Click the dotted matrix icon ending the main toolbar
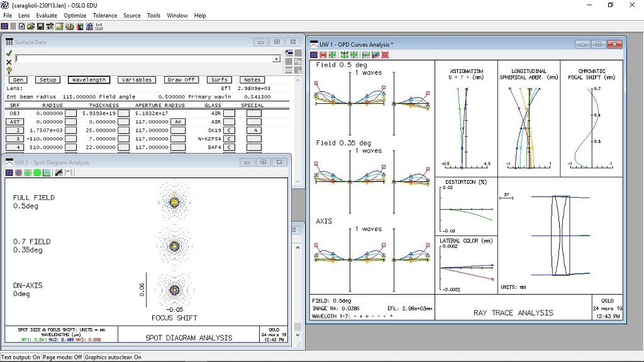This screenshot has width=644, height=362. [x=99, y=26]
